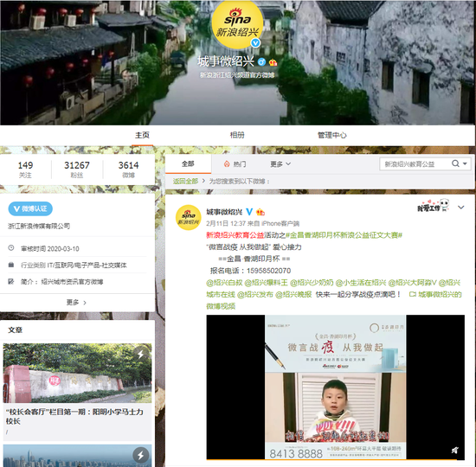View the 31267 粉丝 followers count
Viewport: 476px width, 467px height.
click(x=77, y=170)
